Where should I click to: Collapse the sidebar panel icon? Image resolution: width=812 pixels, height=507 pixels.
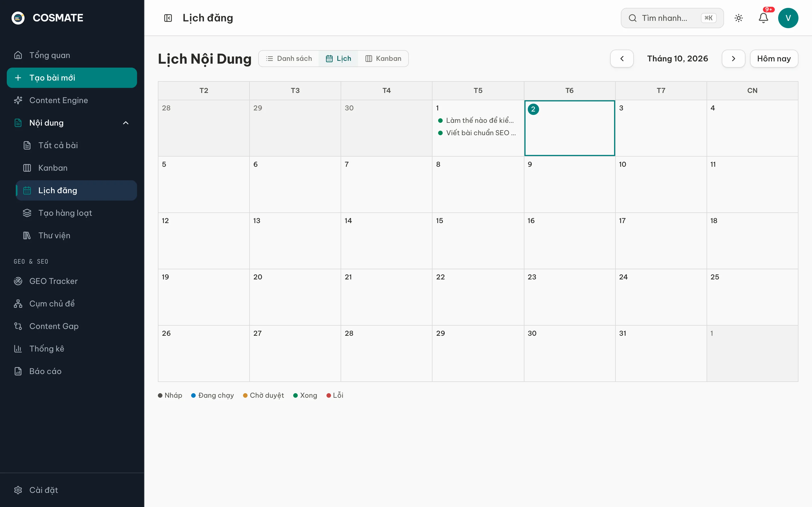168,18
